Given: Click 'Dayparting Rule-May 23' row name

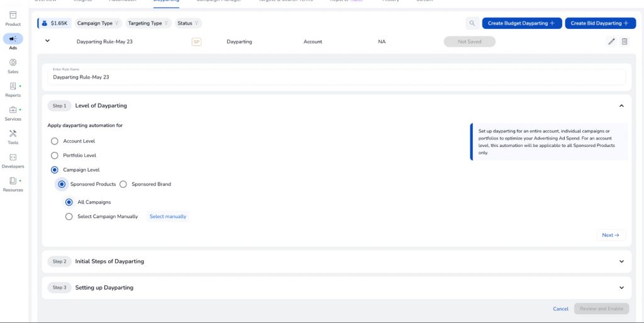Looking at the screenshot, I should (105, 41).
